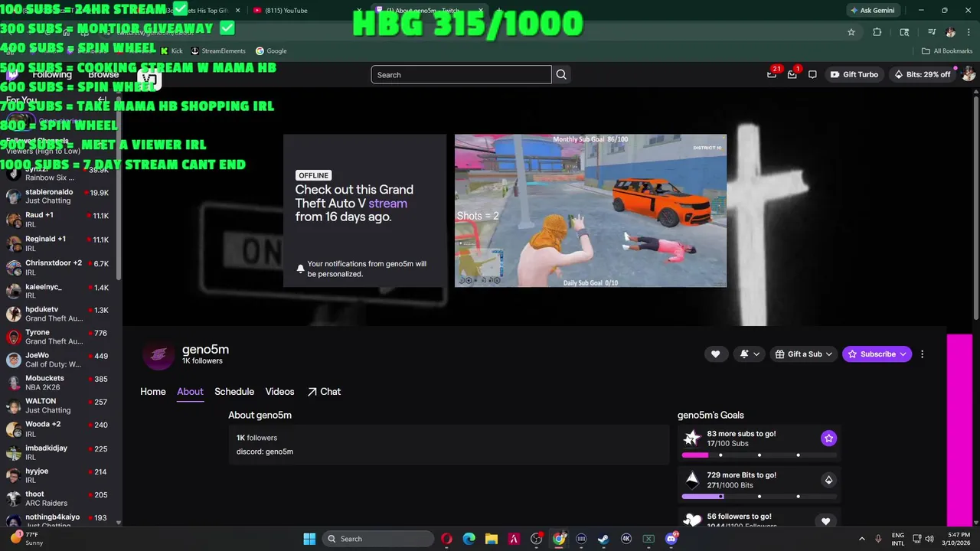Open stableronaldo channel in sidebar

pos(59,197)
